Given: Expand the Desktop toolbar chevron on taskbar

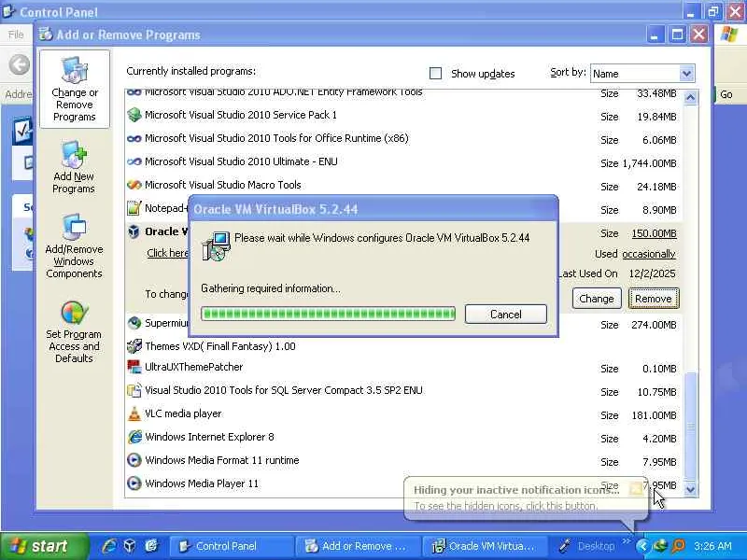Looking at the screenshot, I should point(626,541).
